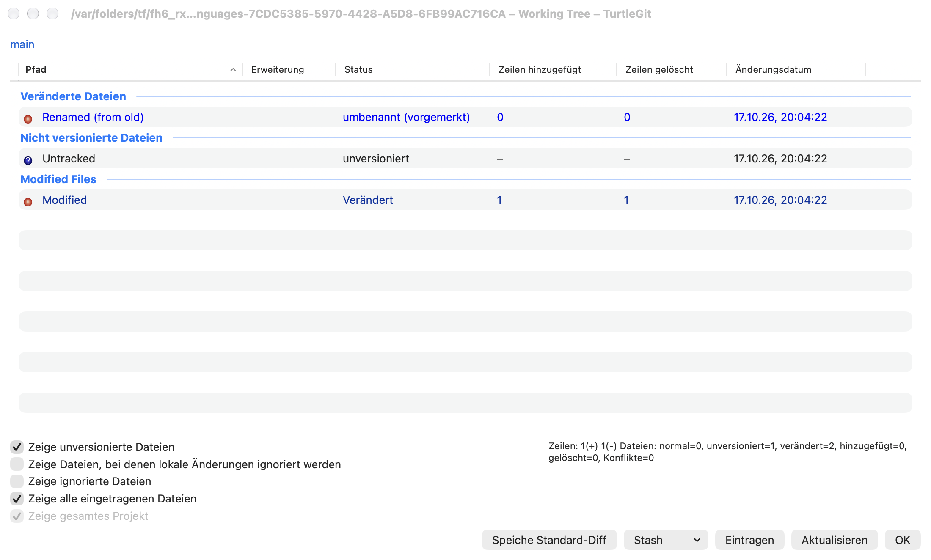Click the 'Verändert' status cell
This screenshot has width=931, height=560.
[368, 200]
